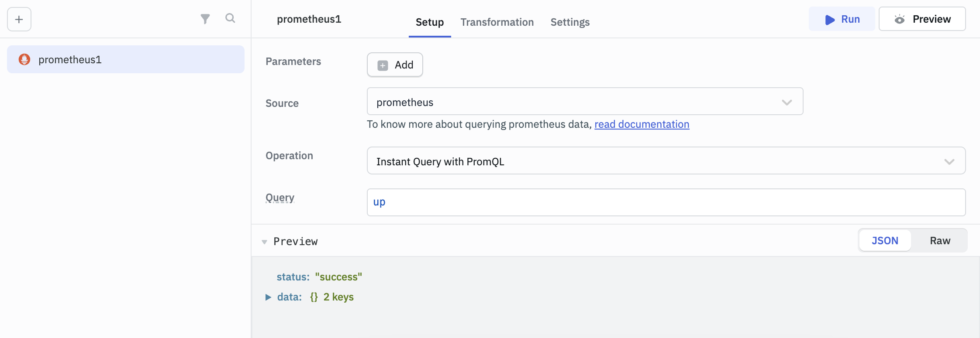Click the status "success" value in the preview
The width and height of the screenshot is (980, 338).
click(x=338, y=277)
